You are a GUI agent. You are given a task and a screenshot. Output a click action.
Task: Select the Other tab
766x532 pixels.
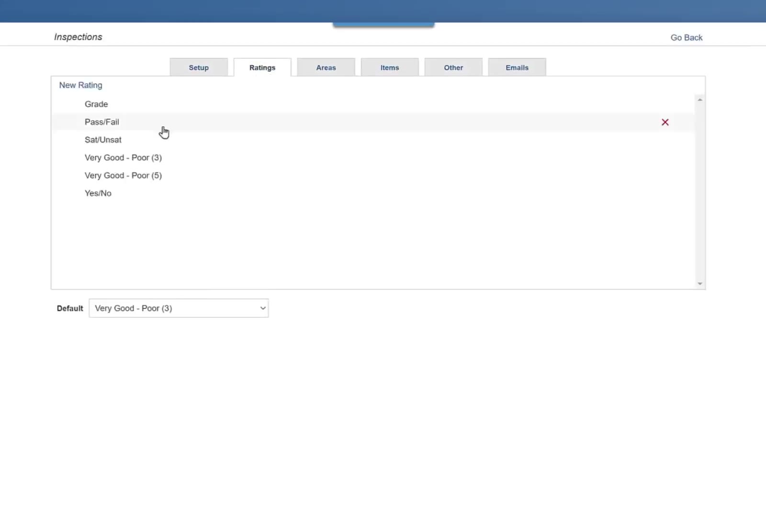[453, 67]
